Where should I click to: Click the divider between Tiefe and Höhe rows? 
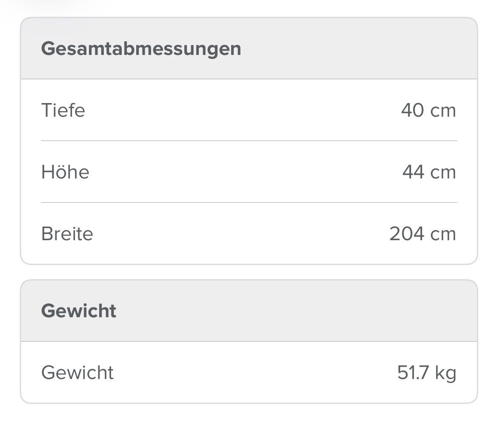click(x=249, y=141)
